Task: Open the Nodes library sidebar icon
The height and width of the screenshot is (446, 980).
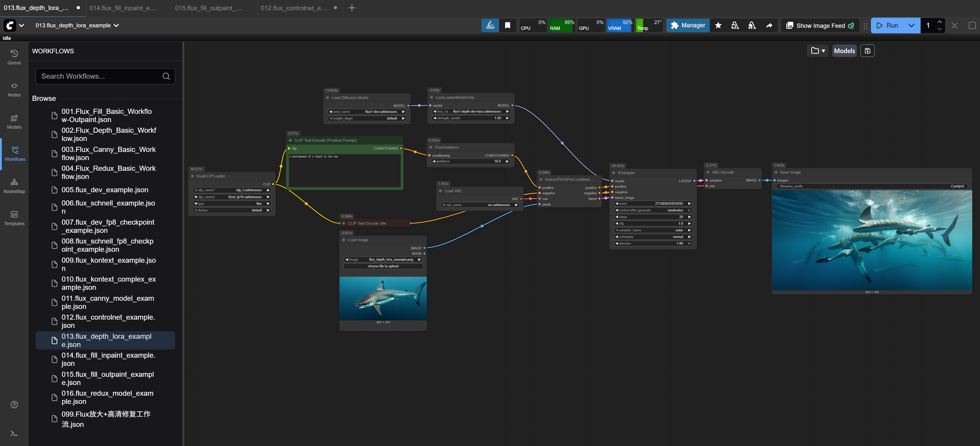Action: tap(14, 89)
